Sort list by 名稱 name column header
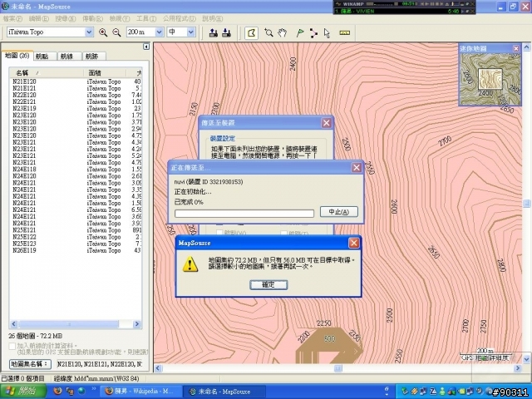Screen dimensions: 532x399 coord(47,72)
